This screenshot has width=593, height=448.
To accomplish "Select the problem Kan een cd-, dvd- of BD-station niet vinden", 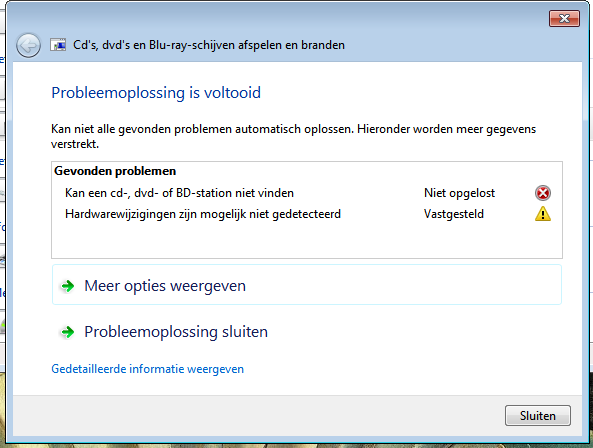I will pyautogui.click(x=179, y=193).
